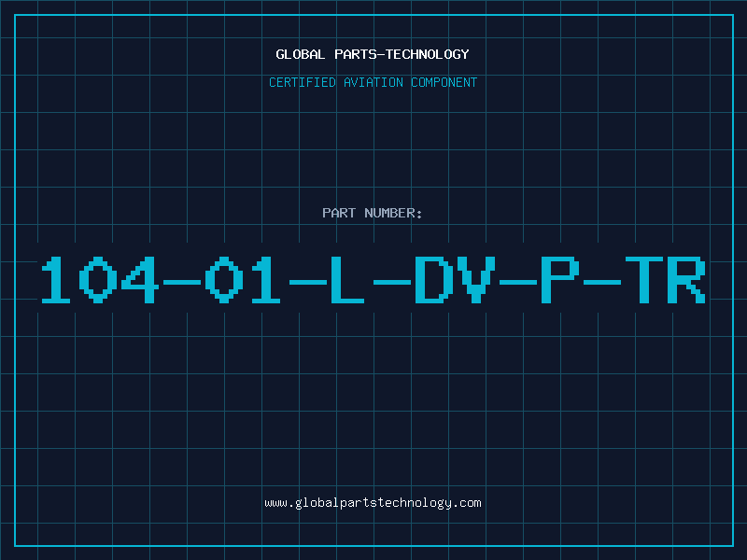Click the PART NUMBER: label
The width and height of the screenshot is (747, 560).
click(373, 213)
